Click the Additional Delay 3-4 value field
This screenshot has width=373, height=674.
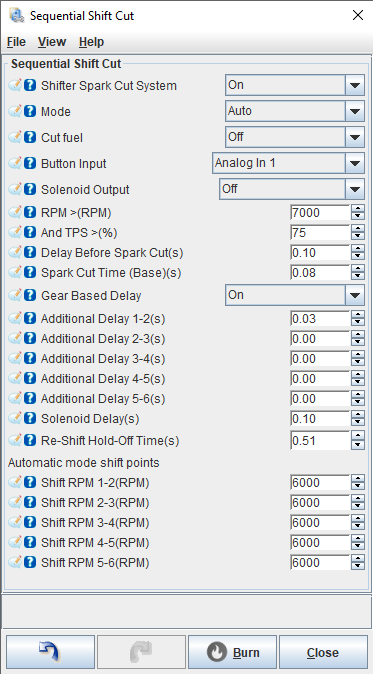tap(320, 358)
